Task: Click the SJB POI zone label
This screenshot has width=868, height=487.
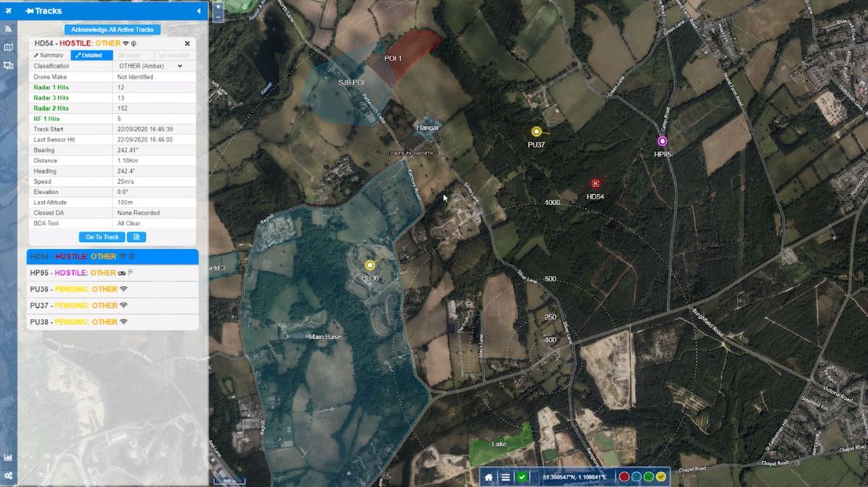Action: 351,82
